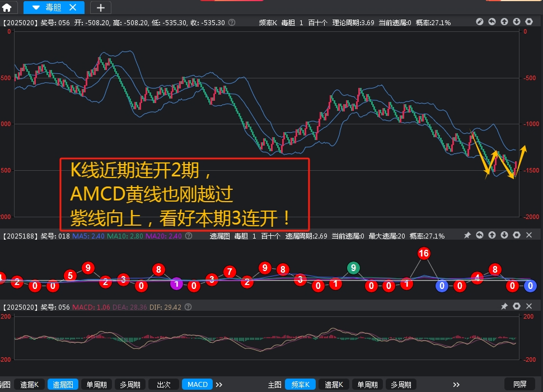Viewport: 543px width, 392px height.
Task: Pin the 遗漏图 panel
Action: [x=467, y=236]
